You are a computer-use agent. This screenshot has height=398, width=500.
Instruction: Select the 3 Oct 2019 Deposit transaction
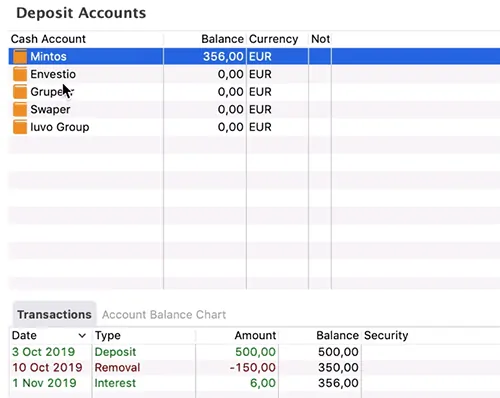[x=254, y=352]
